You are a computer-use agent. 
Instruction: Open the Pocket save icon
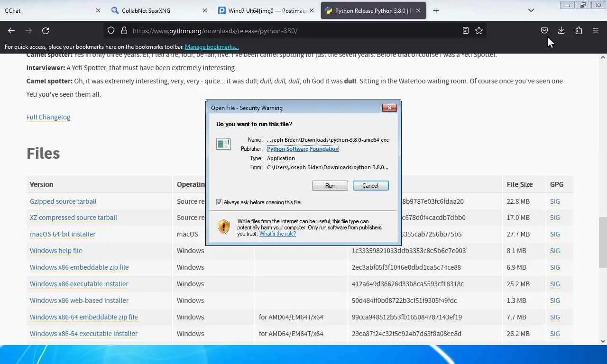pyautogui.click(x=544, y=30)
